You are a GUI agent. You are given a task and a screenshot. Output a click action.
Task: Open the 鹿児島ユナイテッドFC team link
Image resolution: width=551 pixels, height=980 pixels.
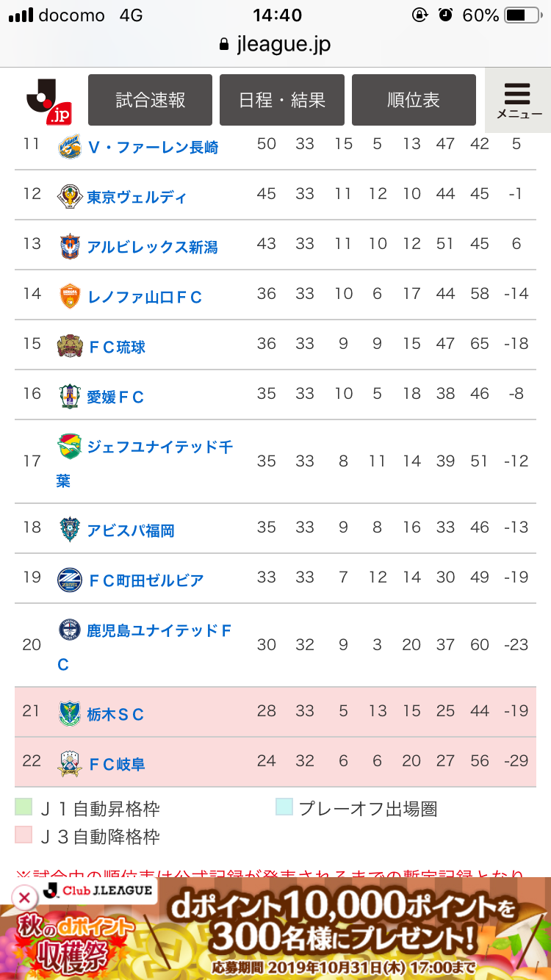tap(159, 630)
